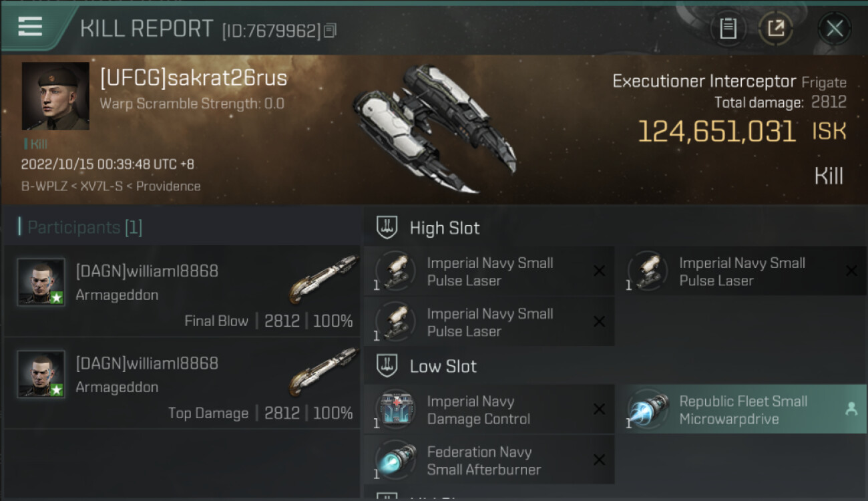Viewport: 868px width, 501px height.
Task: Click B-WPLZ < XV7L-S < Providence location link
Action: click(x=111, y=186)
